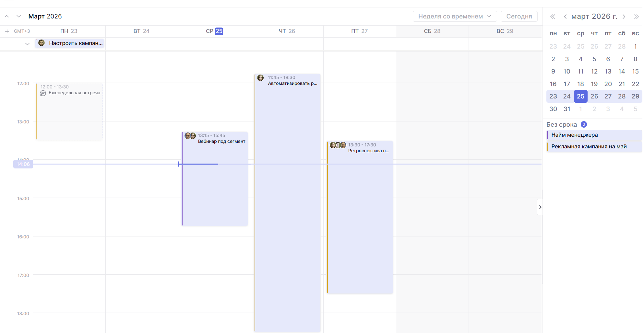The image size is (644, 333).
Task: Show previous month in mini calendar
Action: tap(565, 17)
